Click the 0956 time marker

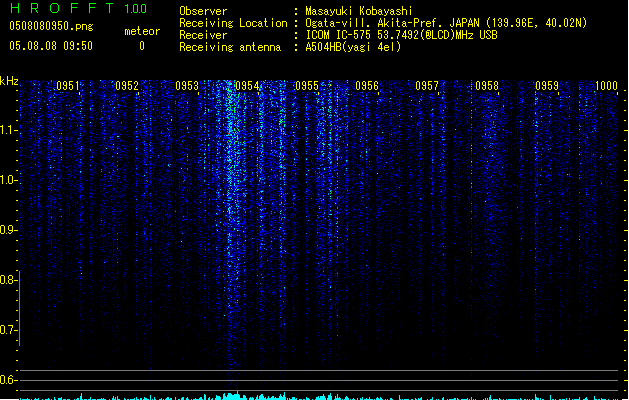[x=367, y=86]
